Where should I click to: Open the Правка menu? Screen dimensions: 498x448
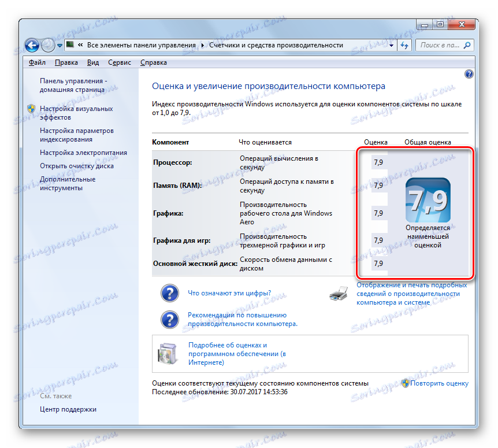66,62
